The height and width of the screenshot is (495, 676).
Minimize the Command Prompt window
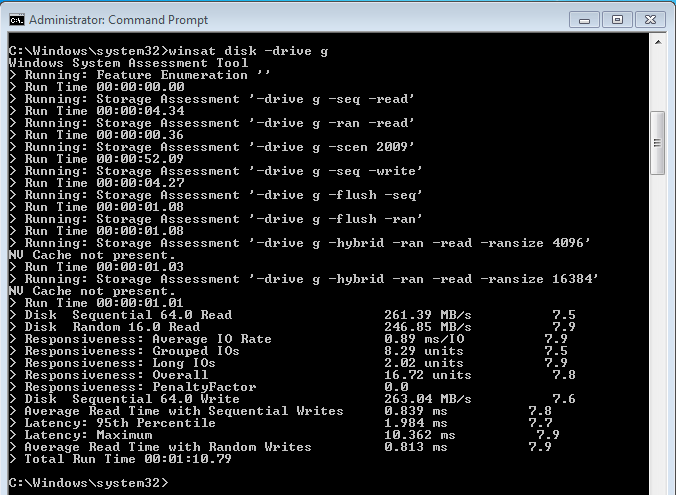click(585, 20)
